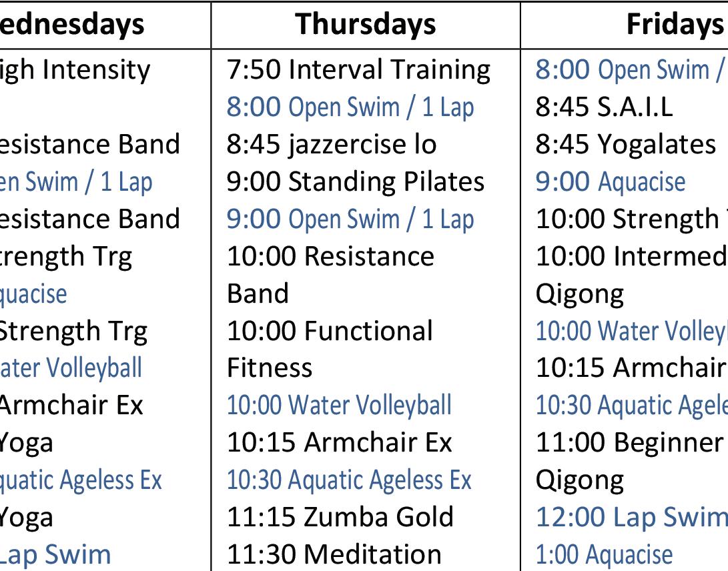This screenshot has height=571, width=728.
Task: Click the 9:00 Standing Pilates entry
Action: 355,181
